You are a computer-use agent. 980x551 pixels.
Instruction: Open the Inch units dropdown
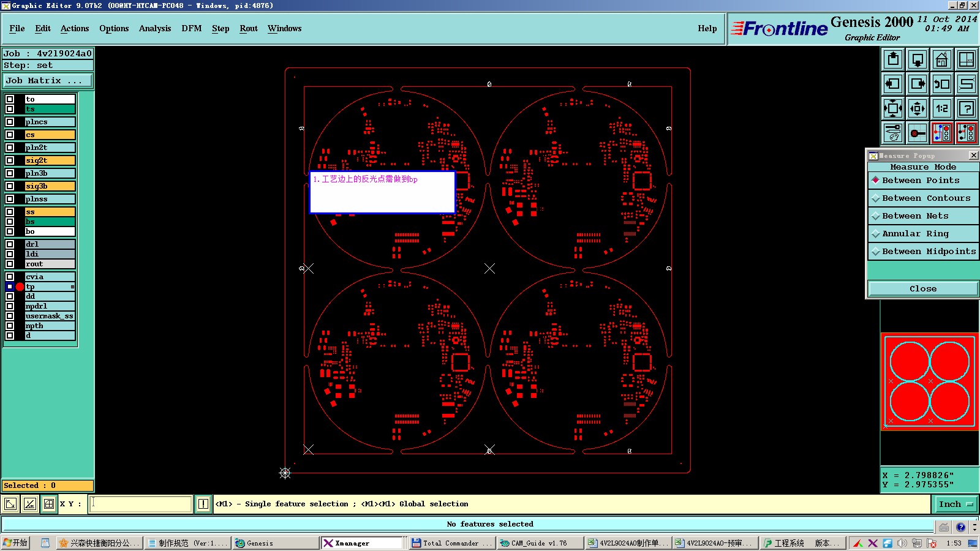pyautogui.click(x=956, y=504)
